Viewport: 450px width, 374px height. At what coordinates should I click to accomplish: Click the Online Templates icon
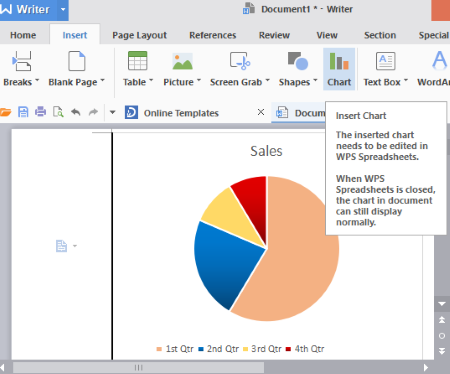click(x=131, y=112)
